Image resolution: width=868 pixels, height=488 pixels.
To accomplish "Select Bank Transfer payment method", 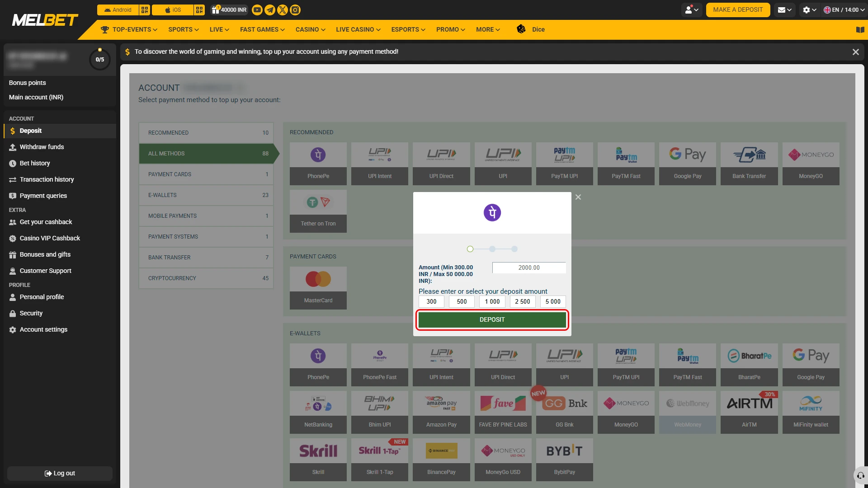I will click(x=749, y=164).
